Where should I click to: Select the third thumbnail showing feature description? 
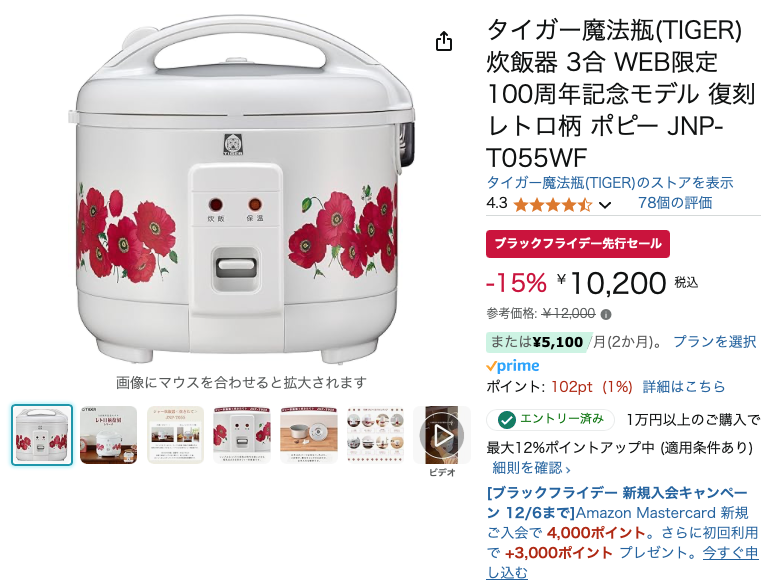point(175,435)
